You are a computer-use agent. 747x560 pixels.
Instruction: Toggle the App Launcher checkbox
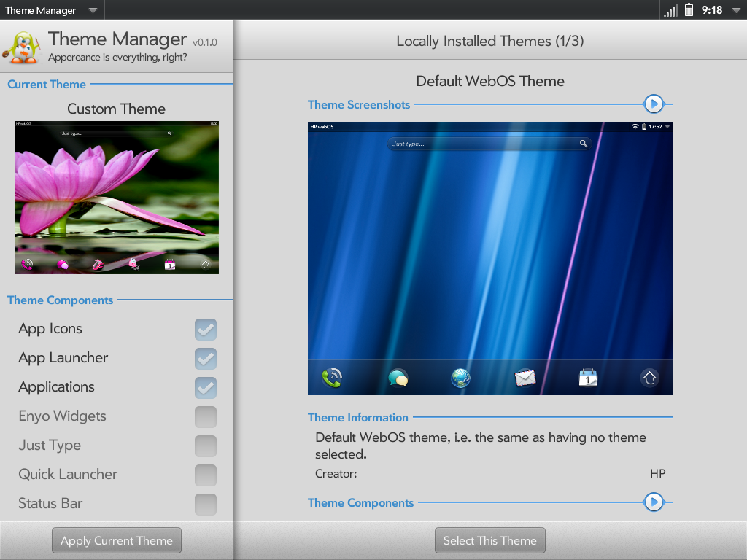206,359
